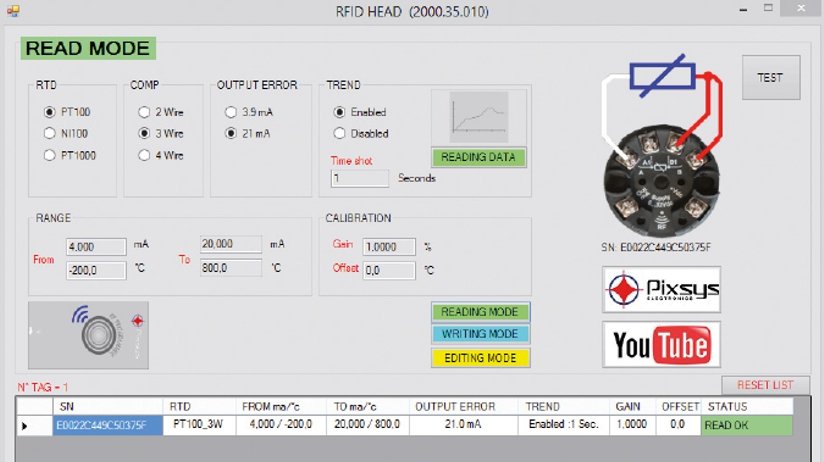Click the YouTube logo icon

tap(661, 345)
